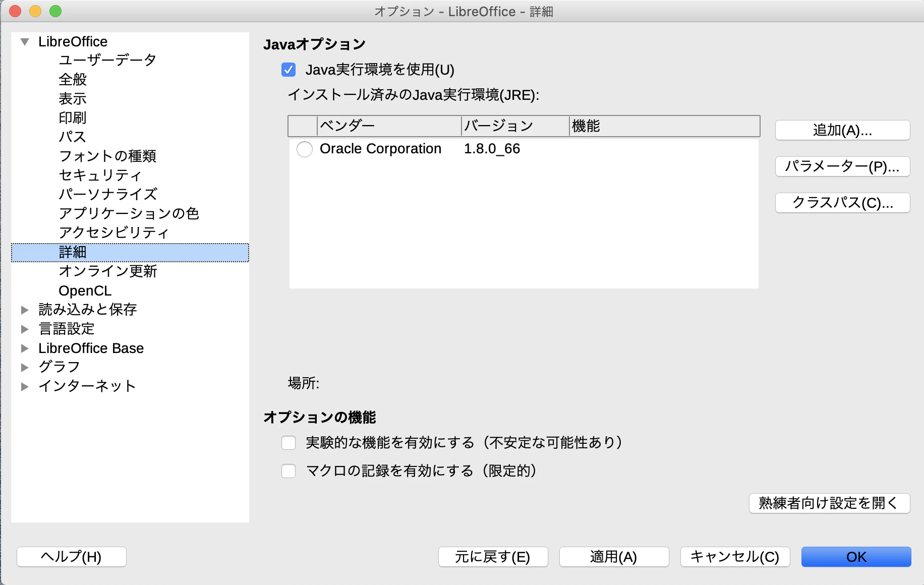This screenshot has height=585, width=924.
Task: Select オンライン更新 in the tree
Action: pyautogui.click(x=108, y=271)
